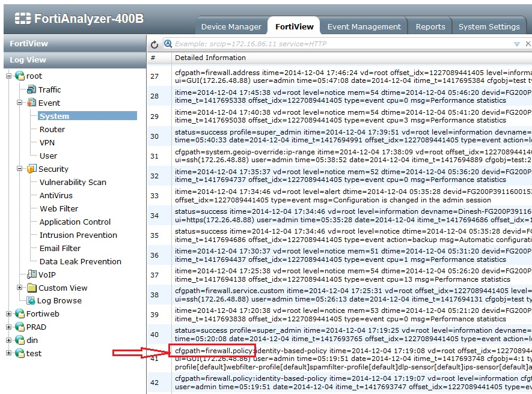Select System under Event
Screen dimensions: 532x394
pos(88,116)
